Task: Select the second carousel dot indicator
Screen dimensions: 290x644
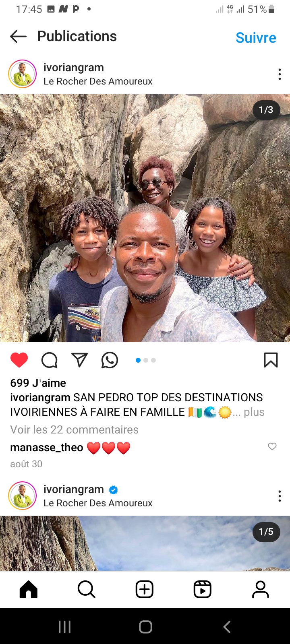Action: point(146,360)
